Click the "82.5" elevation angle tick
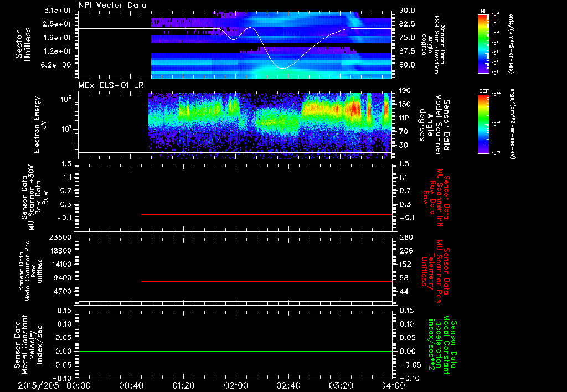The height and width of the screenshot is (392, 567). pos(407,24)
